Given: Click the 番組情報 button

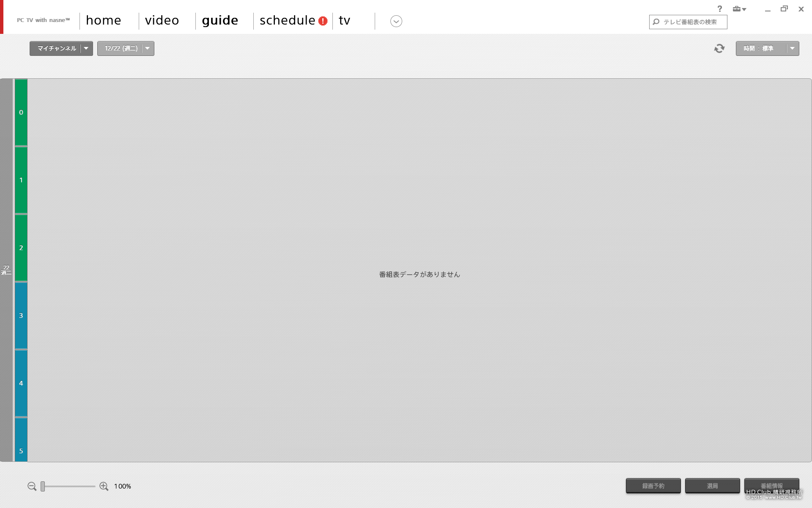Looking at the screenshot, I should coord(772,486).
